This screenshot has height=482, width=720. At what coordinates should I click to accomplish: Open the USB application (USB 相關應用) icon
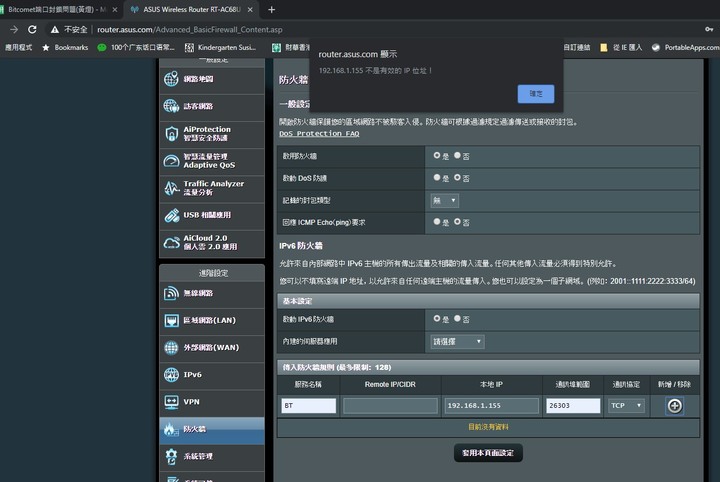click(x=171, y=215)
